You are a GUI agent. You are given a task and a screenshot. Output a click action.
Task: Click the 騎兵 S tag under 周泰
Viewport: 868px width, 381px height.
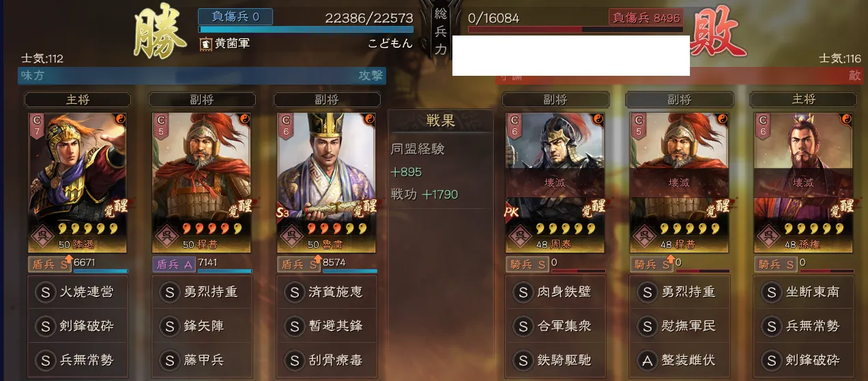coord(528,264)
